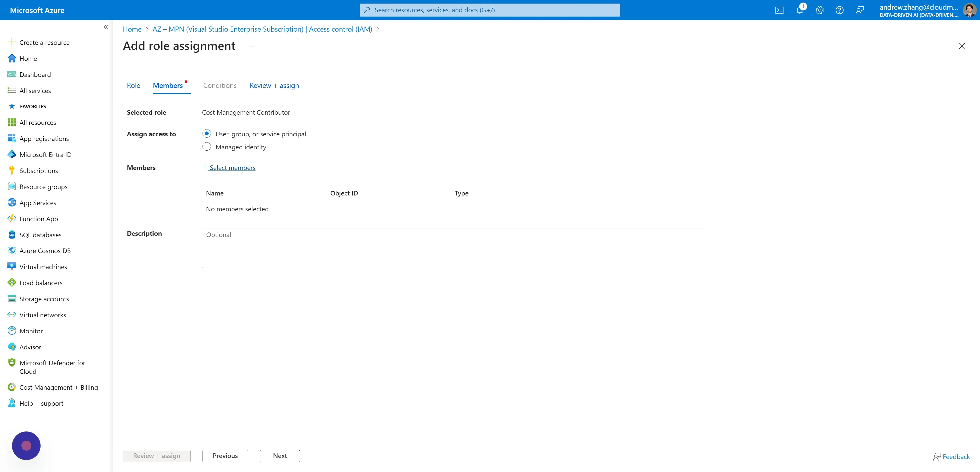Viewport: 980px width, 472px height.
Task: Click the Storage accounts icon
Action: click(12, 299)
